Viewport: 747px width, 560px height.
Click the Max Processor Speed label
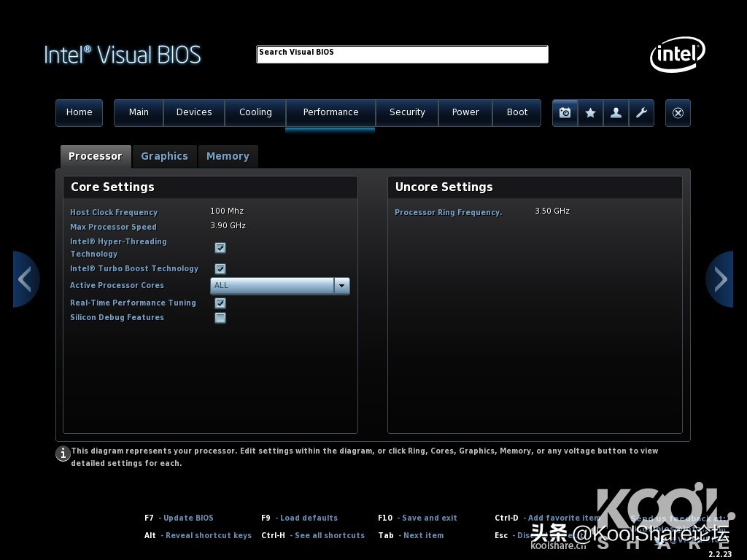pos(113,227)
